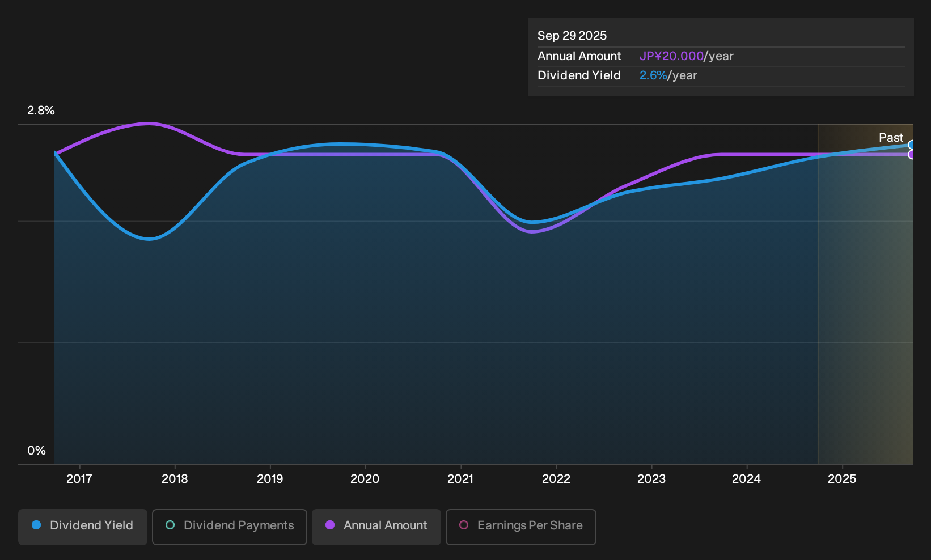Enable the Earnings Per Share series
The height and width of the screenshot is (560, 931).
pos(521,527)
